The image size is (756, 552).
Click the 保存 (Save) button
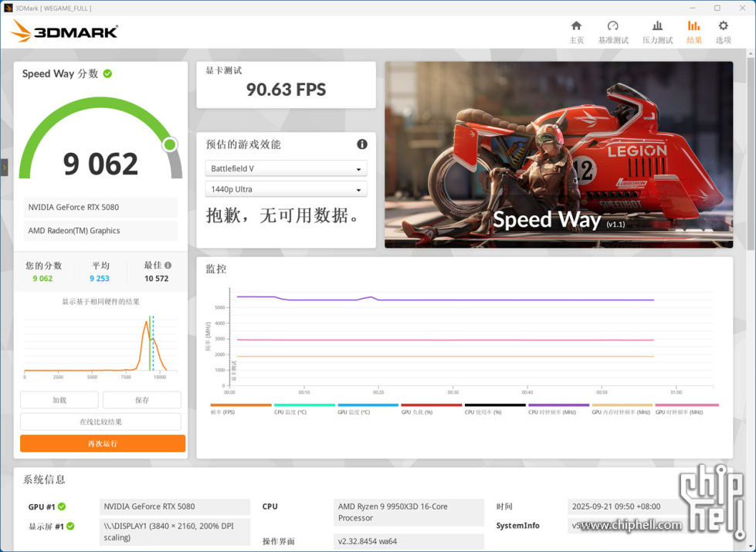[142, 400]
